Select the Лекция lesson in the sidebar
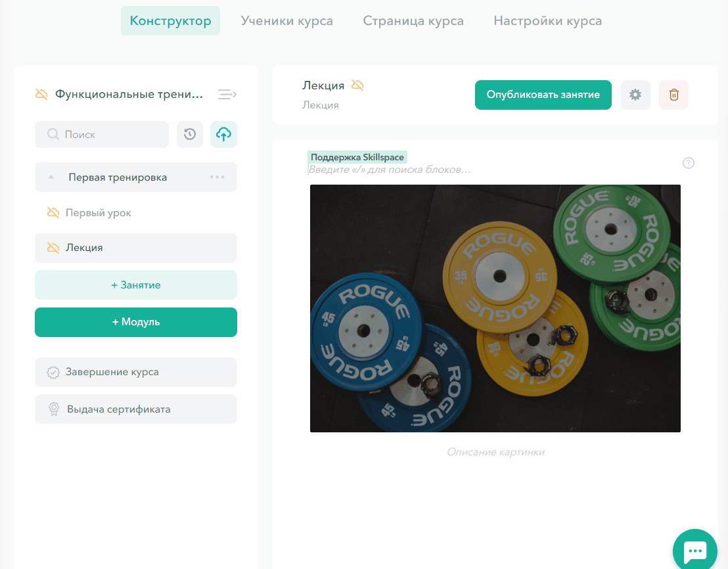The width and height of the screenshot is (728, 569). (135, 248)
